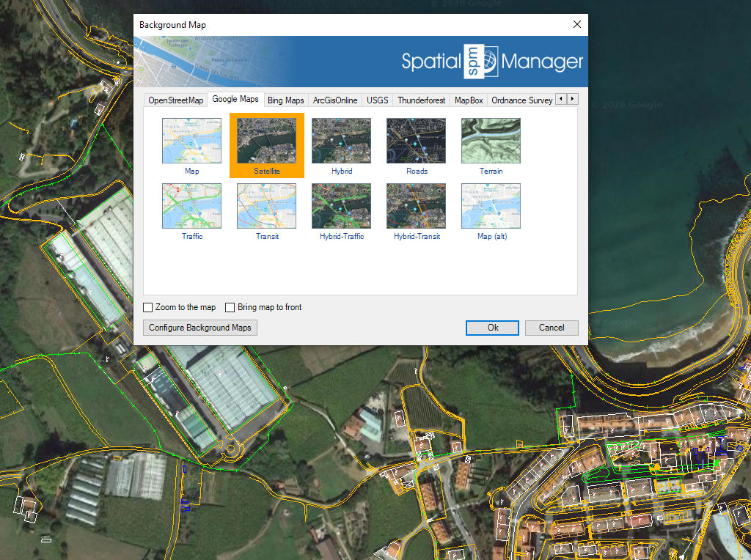Click the Configure Background Maps button
Viewport: 751px width, 560px height.
(x=199, y=328)
